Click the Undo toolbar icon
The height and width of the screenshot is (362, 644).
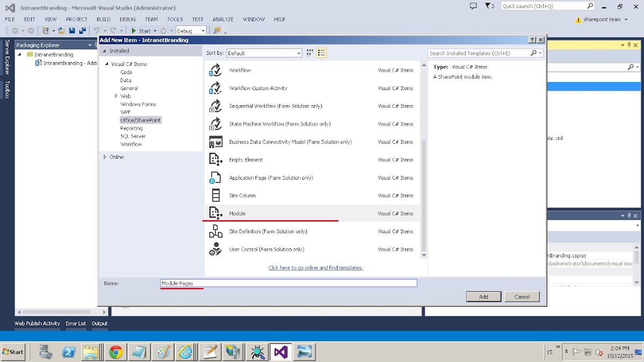[x=97, y=31]
